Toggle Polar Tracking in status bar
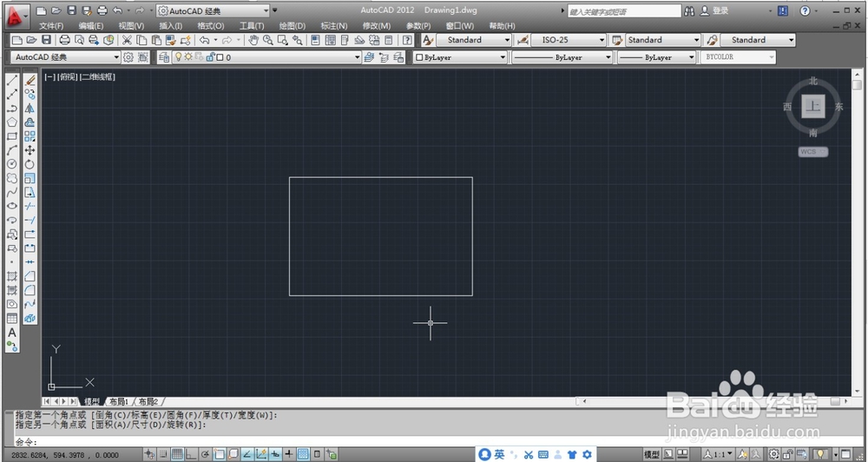The image size is (868, 462). point(206,455)
